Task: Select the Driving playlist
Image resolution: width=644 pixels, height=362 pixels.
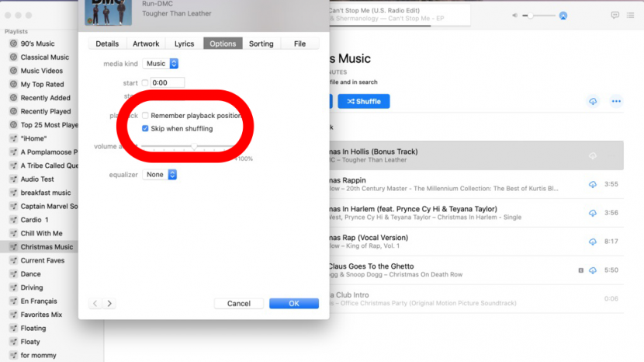Action: coord(32,287)
